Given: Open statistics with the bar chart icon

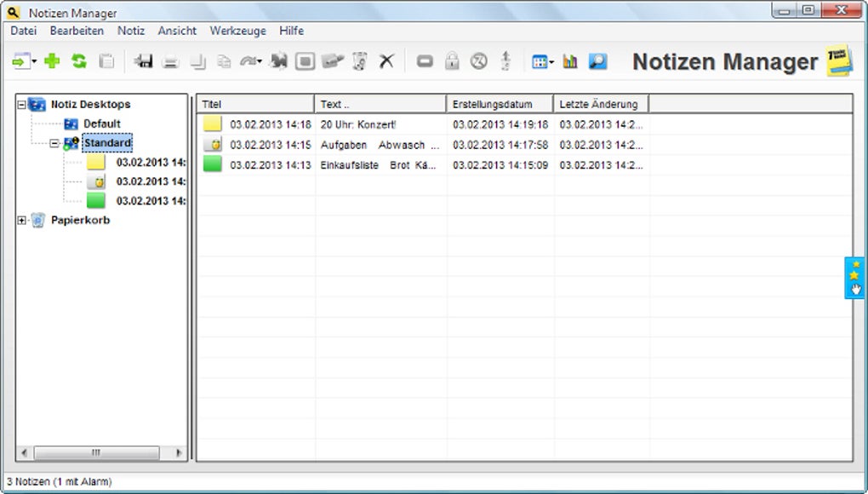Looking at the screenshot, I should coord(568,60).
